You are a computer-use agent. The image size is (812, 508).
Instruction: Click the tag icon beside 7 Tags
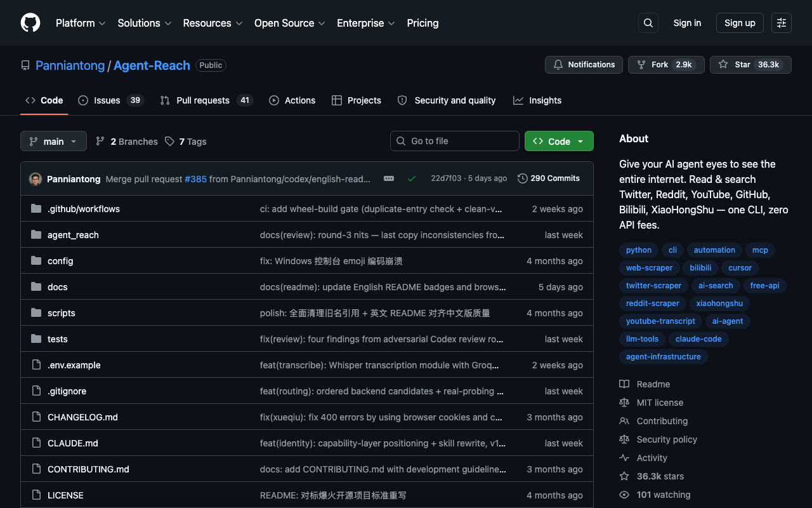(169, 141)
